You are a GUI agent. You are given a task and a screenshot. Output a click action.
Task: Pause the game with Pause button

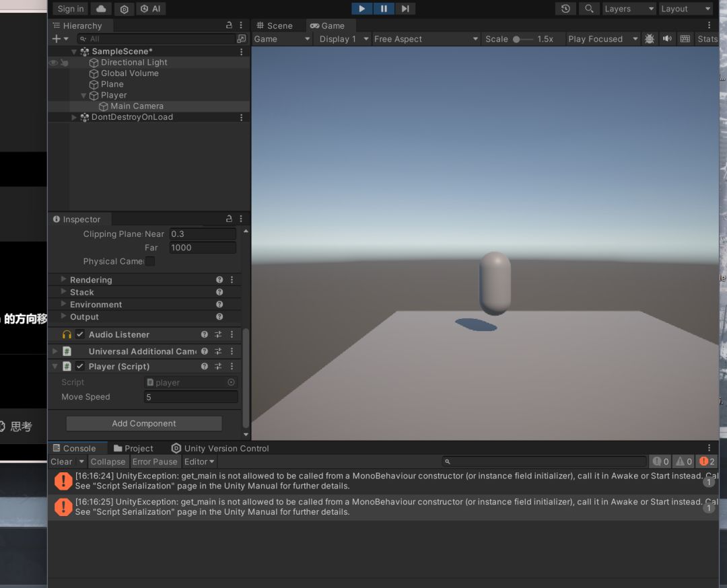click(x=384, y=9)
